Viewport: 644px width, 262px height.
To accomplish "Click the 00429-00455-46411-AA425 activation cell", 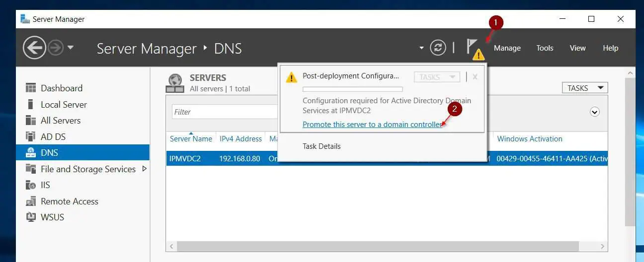I will coord(552,159).
